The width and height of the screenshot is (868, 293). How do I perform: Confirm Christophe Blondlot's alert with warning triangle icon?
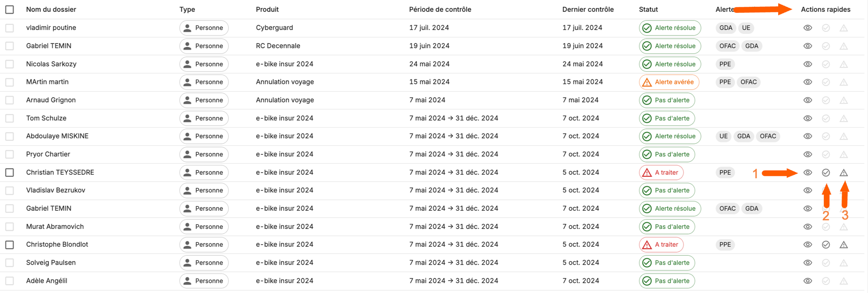click(844, 245)
